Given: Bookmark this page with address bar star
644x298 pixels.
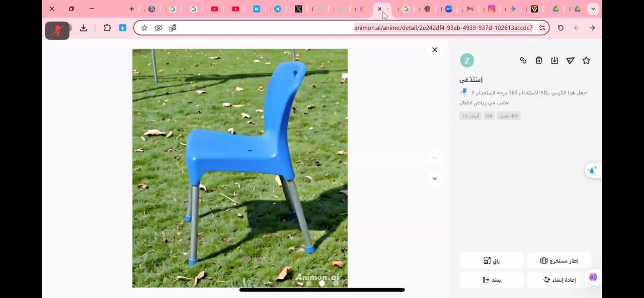Looking at the screenshot, I should [144, 28].
